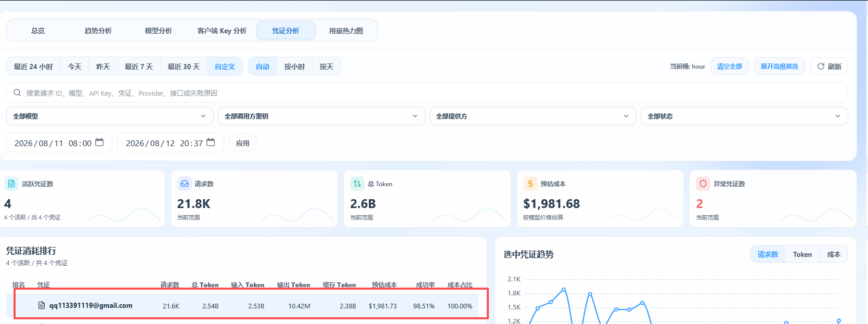Select 最近 7 天 time range
Viewport: 868px width, 324px height.
point(139,67)
